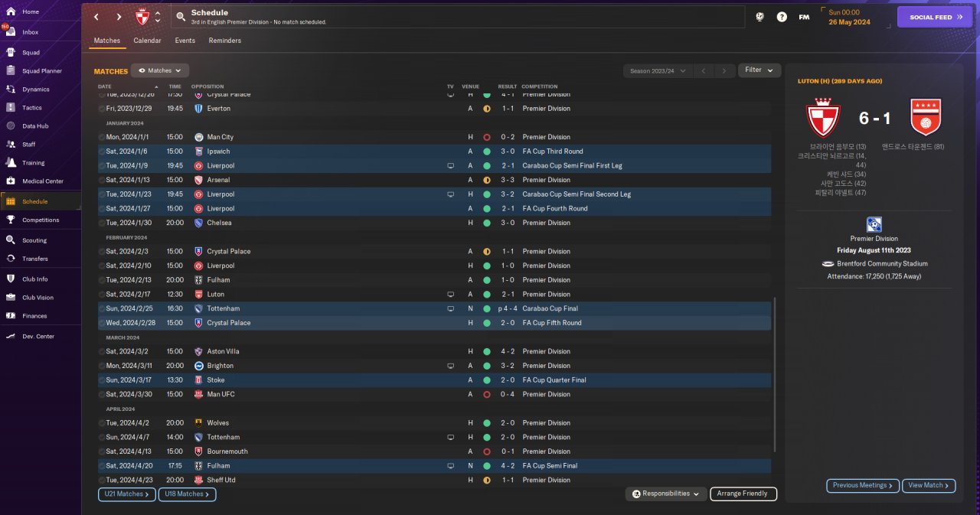Open the Transfers sidebar icon
The width and height of the screenshot is (980, 515).
[11, 259]
